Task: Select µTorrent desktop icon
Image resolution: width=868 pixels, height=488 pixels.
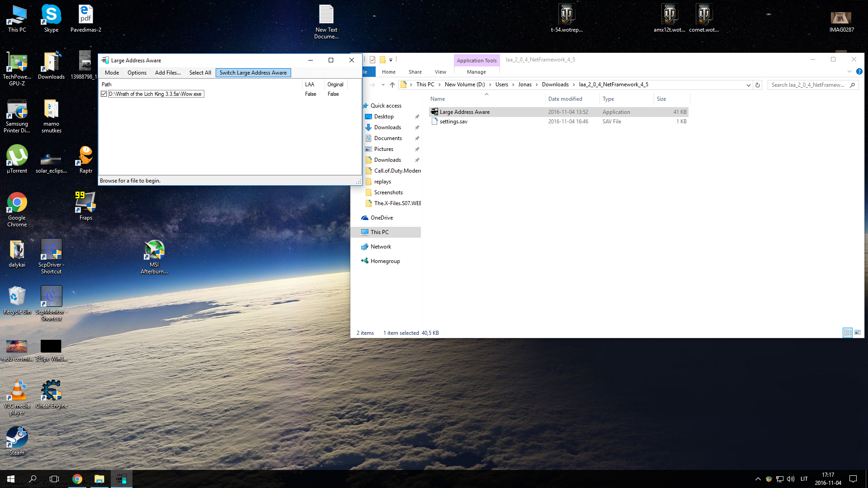Action: (17, 159)
